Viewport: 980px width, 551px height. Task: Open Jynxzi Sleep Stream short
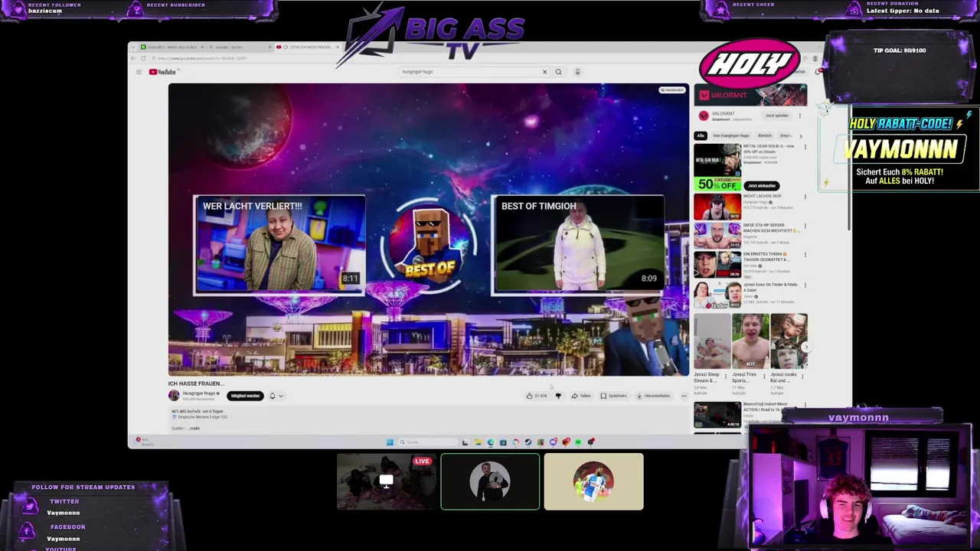(x=712, y=341)
